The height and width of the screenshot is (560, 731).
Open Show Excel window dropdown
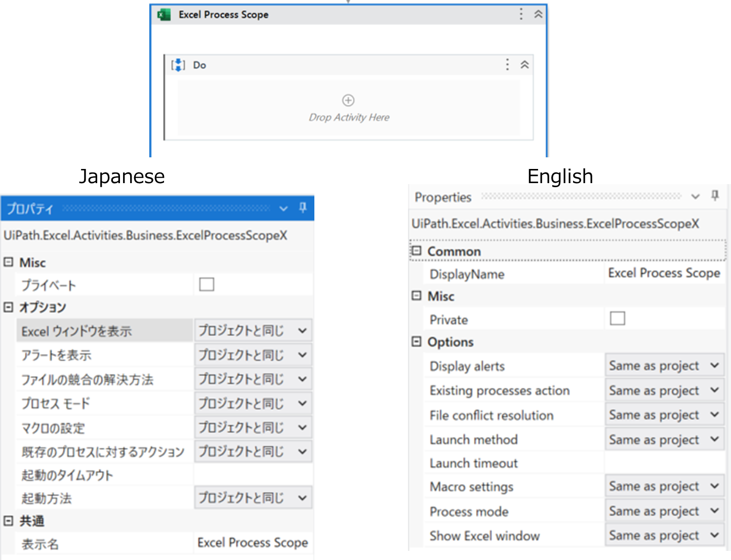click(664, 535)
